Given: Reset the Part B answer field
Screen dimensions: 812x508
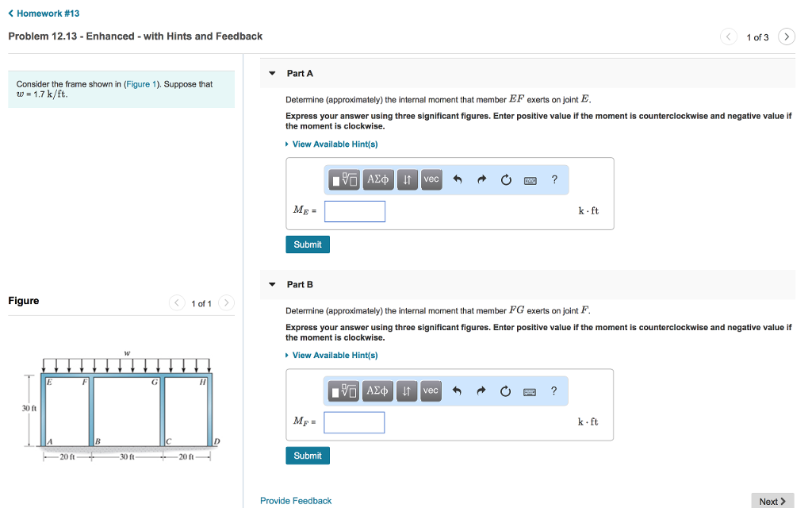Looking at the screenshot, I should [506, 391].
